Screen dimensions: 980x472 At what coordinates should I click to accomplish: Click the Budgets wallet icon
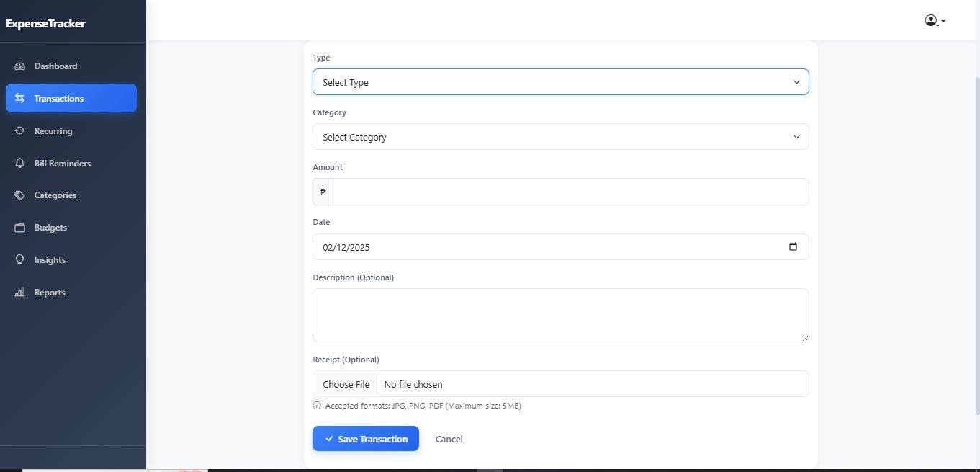click(x=19, y=228)
